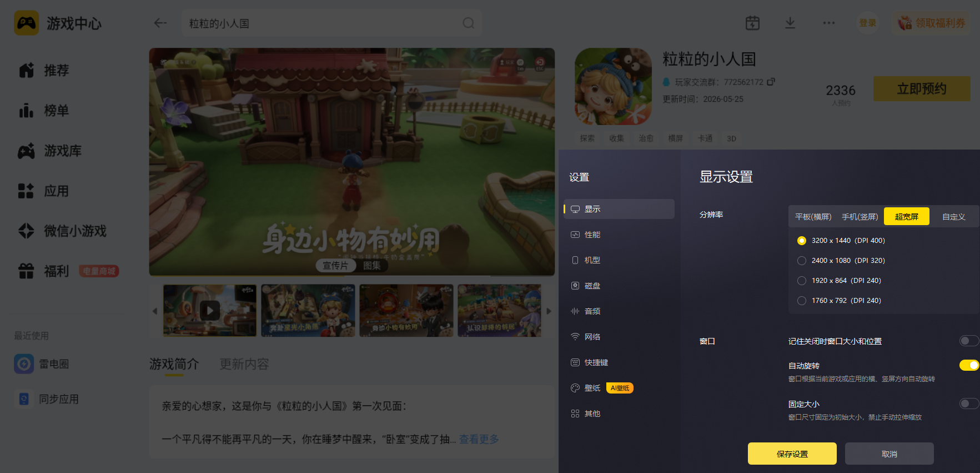Open the 微信小游戏 icon
The width and height of the screenshot is (980, 473).
pos(26,231)
